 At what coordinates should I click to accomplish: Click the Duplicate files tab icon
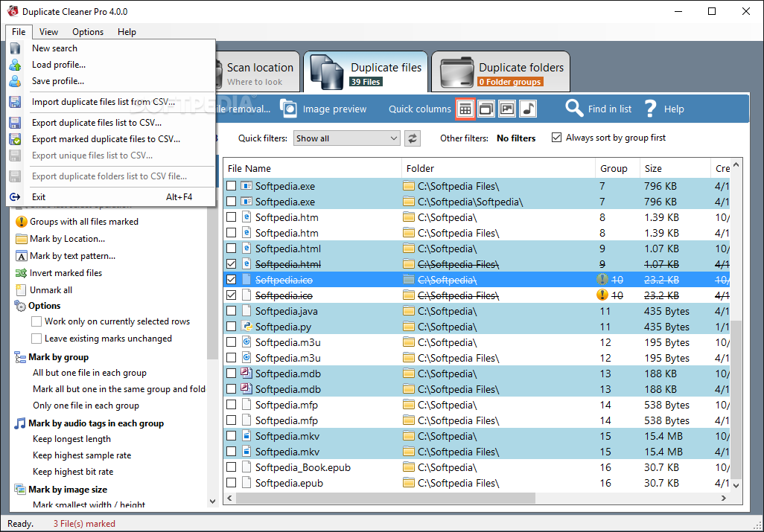coord(327,72)
